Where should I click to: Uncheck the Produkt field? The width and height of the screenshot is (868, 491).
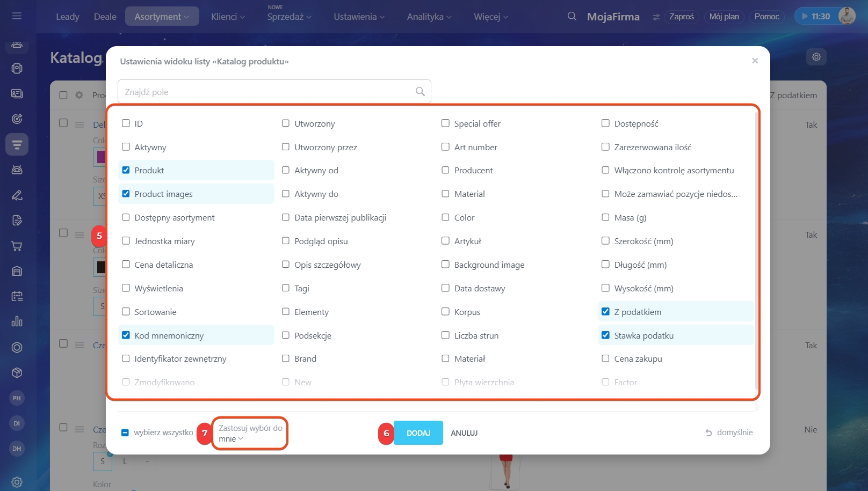coord(126,170)
